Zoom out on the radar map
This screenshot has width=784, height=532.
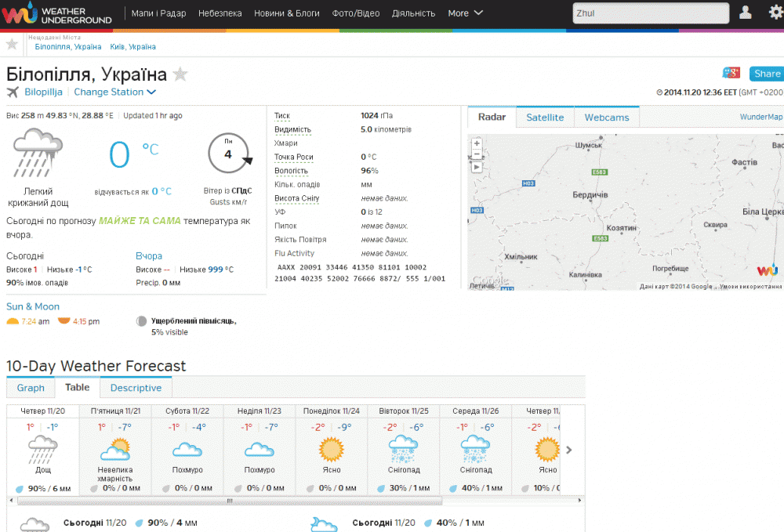click(477, 155)
